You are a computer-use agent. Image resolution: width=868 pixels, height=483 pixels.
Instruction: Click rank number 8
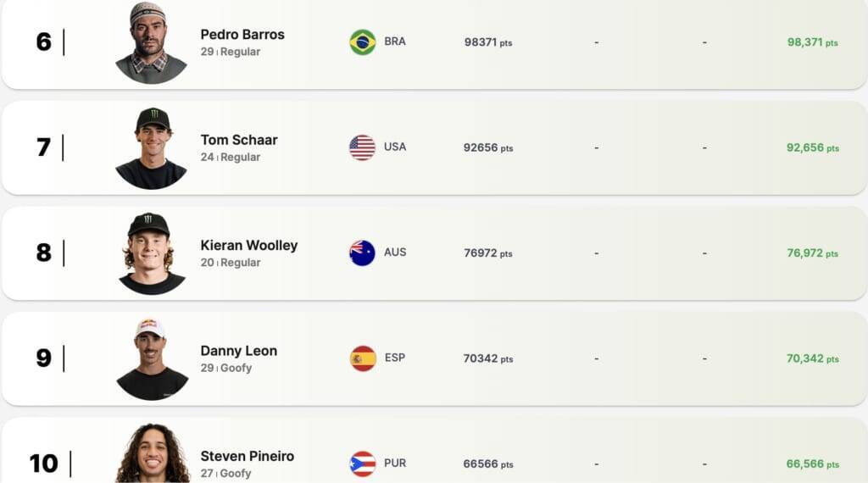pyautogui.click(x=44, y=253)
